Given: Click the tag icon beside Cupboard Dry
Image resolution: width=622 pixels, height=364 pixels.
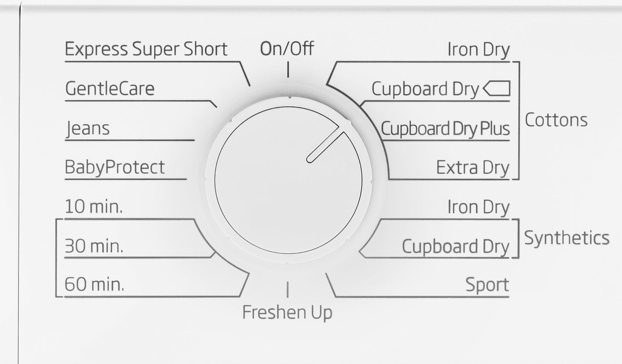Looking at the screenshot, I should pos(497,88).
